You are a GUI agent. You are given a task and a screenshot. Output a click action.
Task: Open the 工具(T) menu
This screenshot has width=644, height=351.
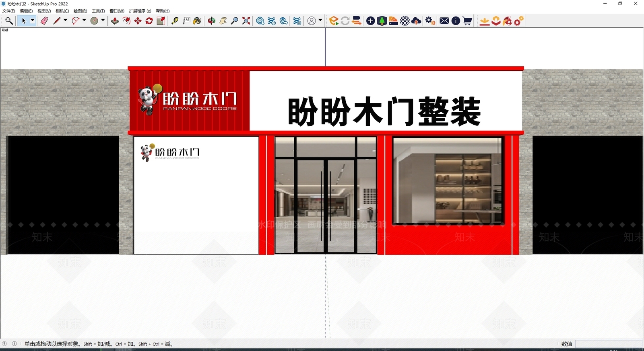[98, 11]
